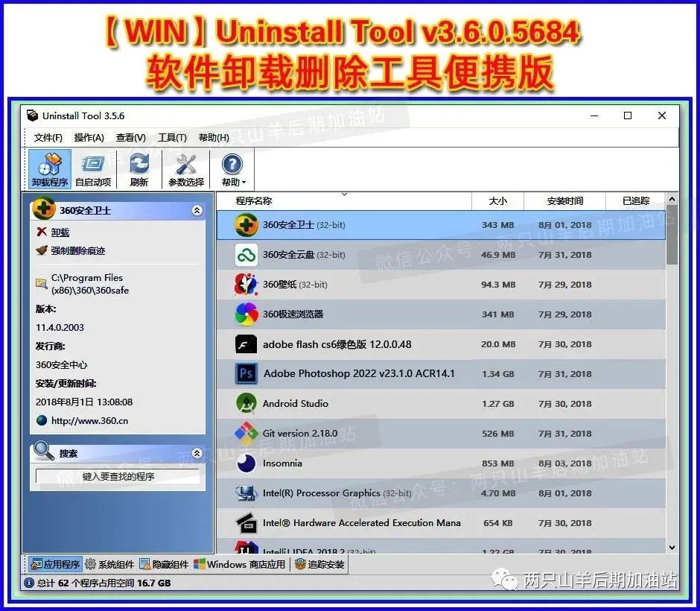700x611 pixels.
Task: Click the Insomnia program icon
Action: (x=246, y=463)
